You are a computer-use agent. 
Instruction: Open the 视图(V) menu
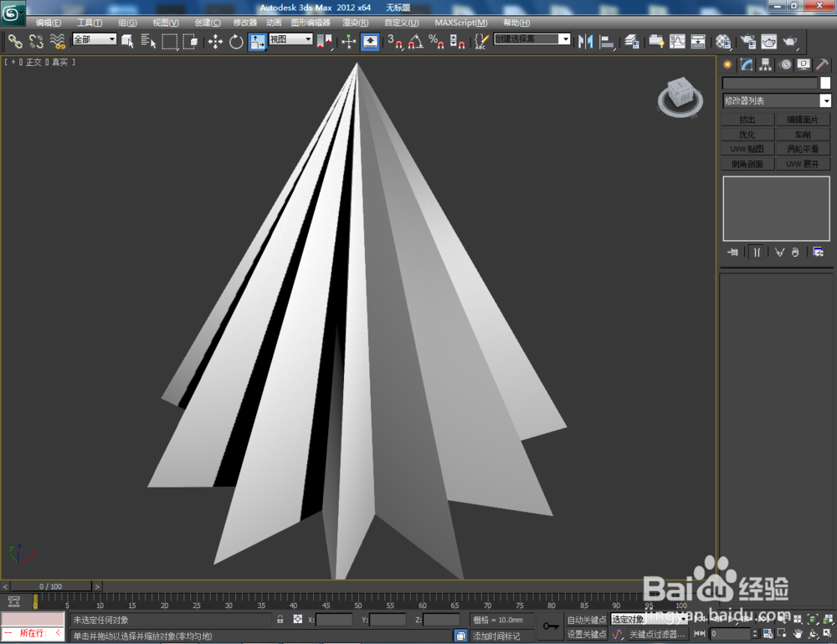(x=166, y=23)
